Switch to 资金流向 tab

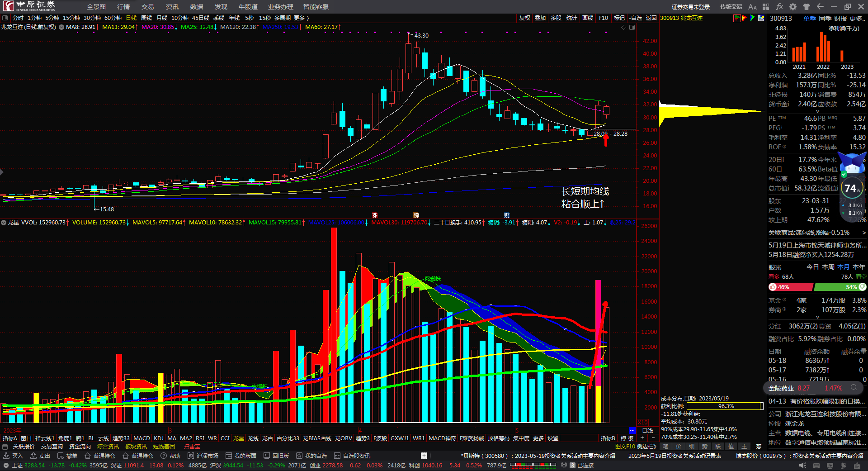pyautogui.click(x=80, y=447)
